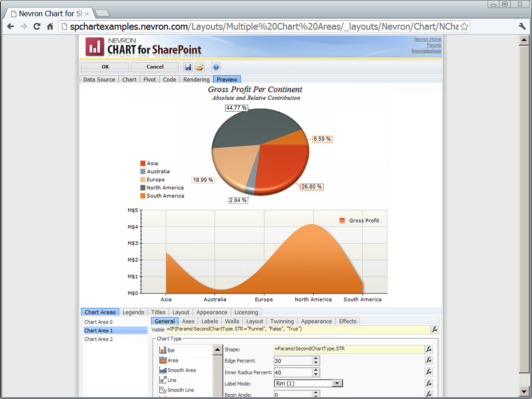Refresh the page in the browser
The image size is (532, 399).
tap(37, 27)
